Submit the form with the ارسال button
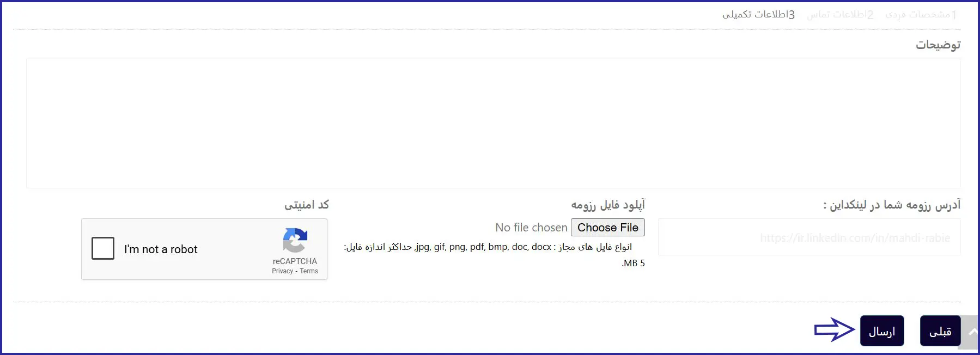Screen dimensions: 980x355 tap(882, 331)
